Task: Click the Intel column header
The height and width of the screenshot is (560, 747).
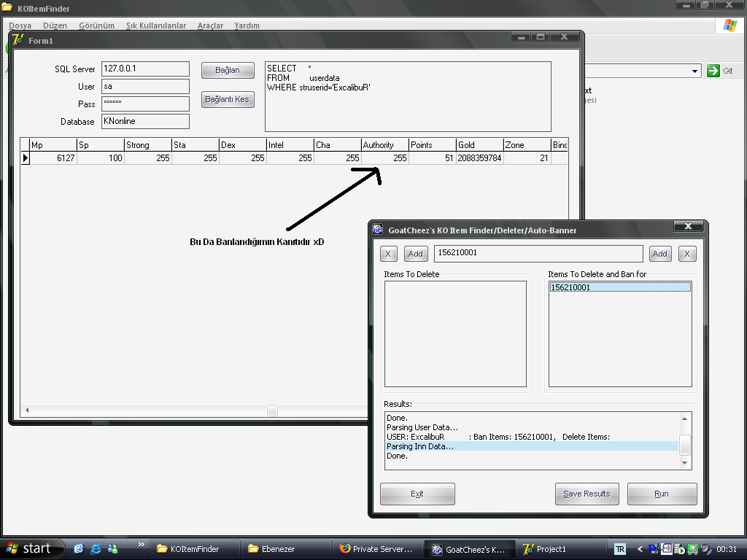Action: coord(290,145)
